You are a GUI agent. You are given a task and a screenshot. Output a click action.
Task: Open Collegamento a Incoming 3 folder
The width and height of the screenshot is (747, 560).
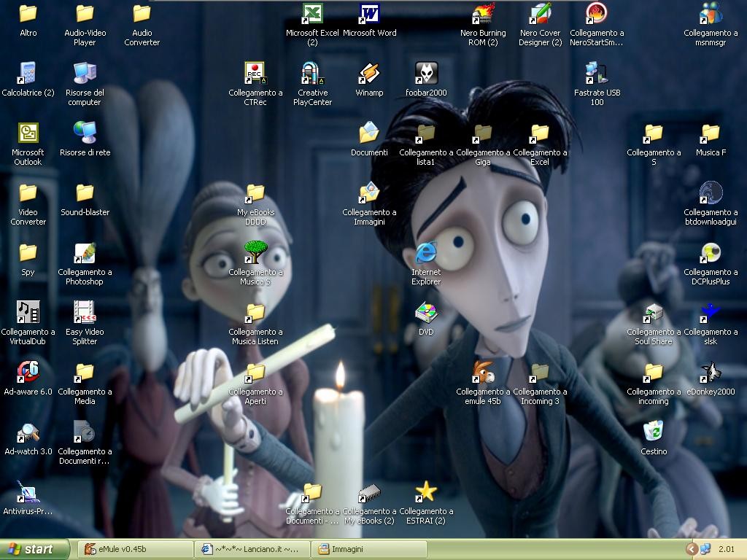540,373
